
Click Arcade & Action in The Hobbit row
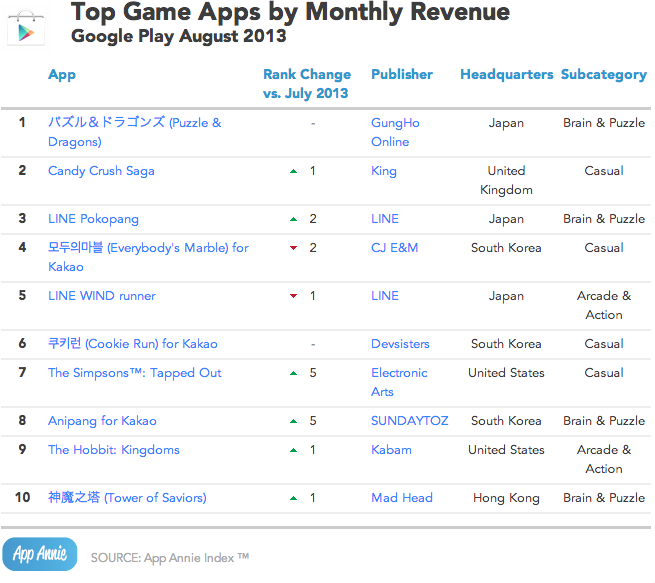604,459
